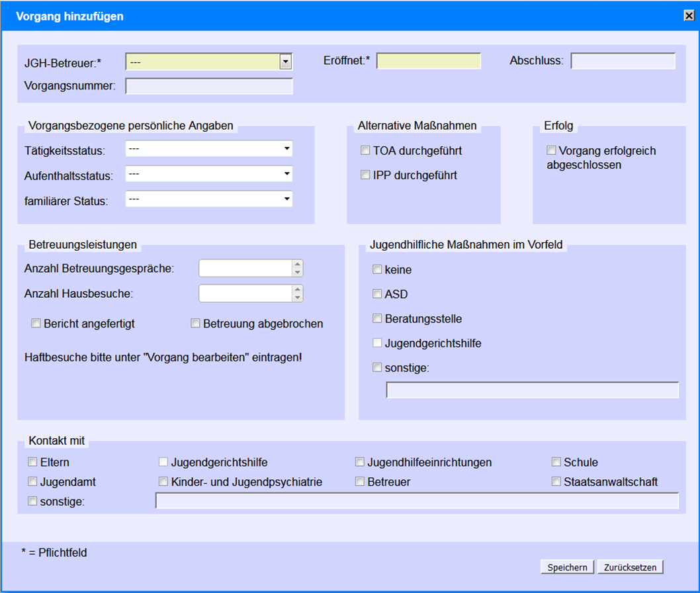Click the Zurücksetzen button
The image size is (700, 593).
point(630,567)
